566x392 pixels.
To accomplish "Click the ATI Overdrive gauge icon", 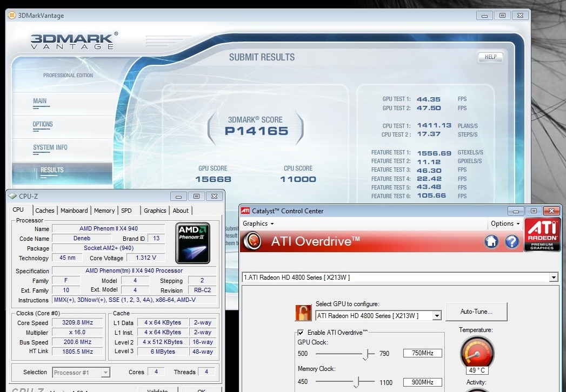I will click(x=252, y=241).
